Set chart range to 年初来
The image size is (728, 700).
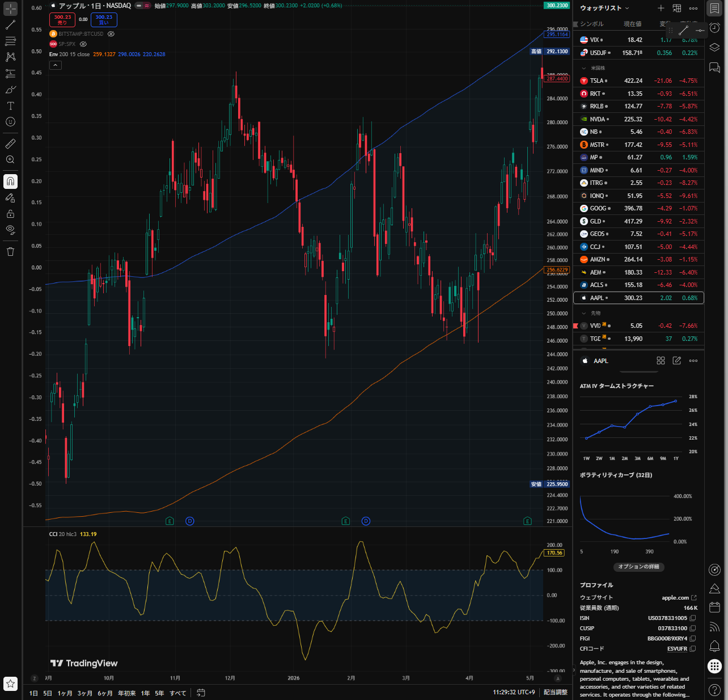[126, 693]
